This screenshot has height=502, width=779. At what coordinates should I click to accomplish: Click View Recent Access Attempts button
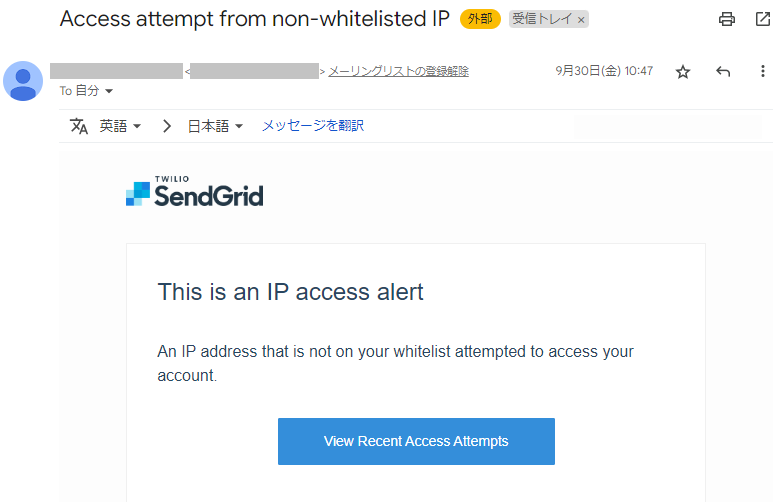coord(416,441)
